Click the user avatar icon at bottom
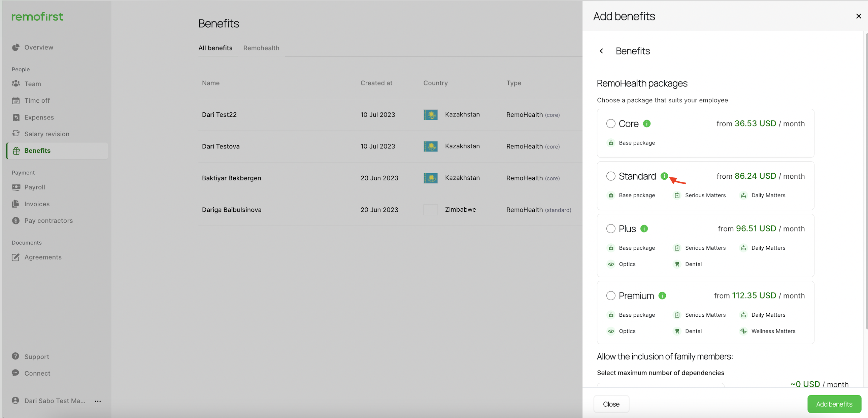Viewport: 868px width, 418px height. click(15, 400)
